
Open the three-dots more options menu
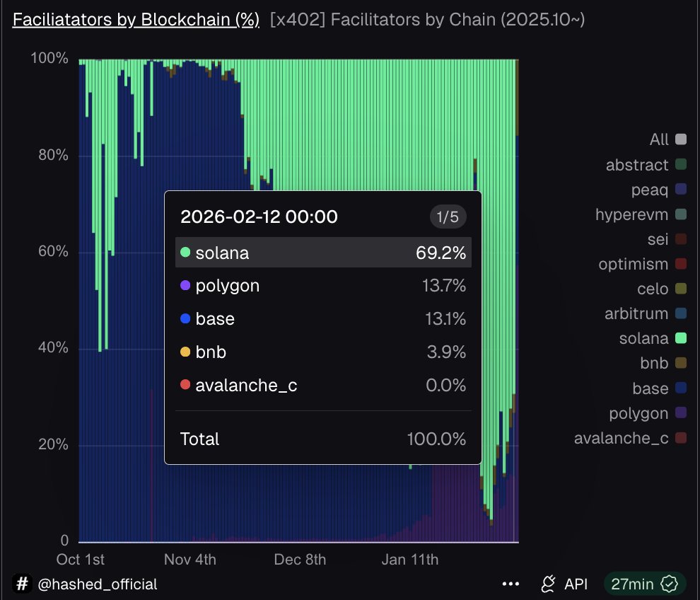pyautogui.click(x=511, y=584)
